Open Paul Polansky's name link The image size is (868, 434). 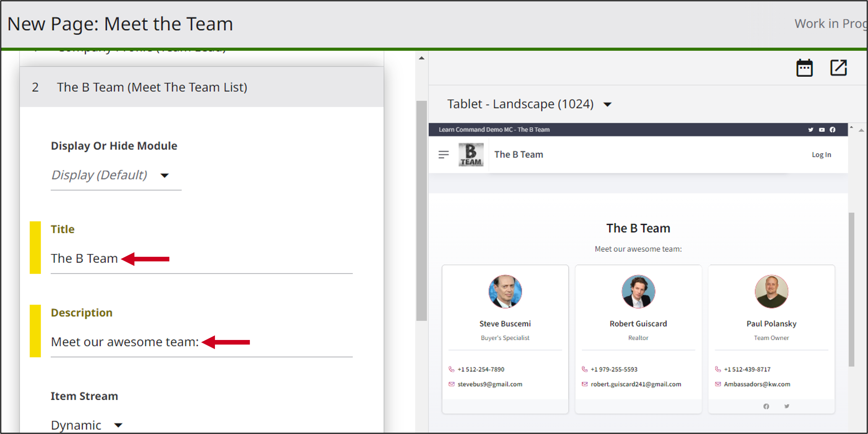[771, 324]
